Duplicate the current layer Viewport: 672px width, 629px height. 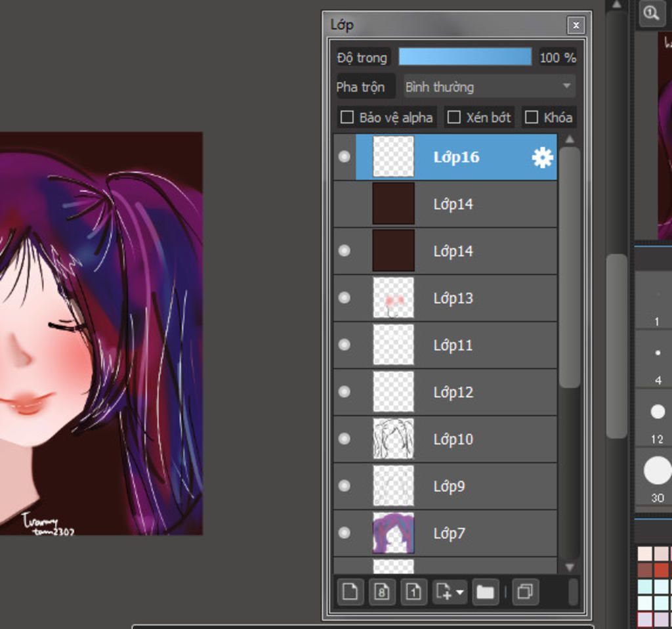pyautogui.click(x=525, y=592)
